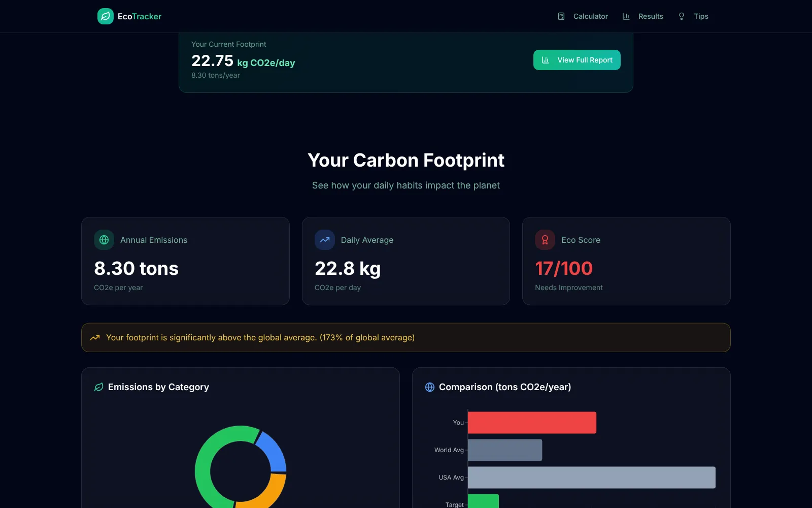The image size is (812, 508).
Task: Click the EcoTracker leaf logo icon
Action: (106, 16)
